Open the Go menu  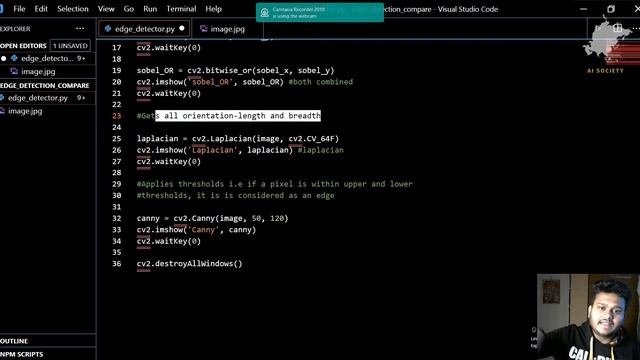tap(129, 9)
